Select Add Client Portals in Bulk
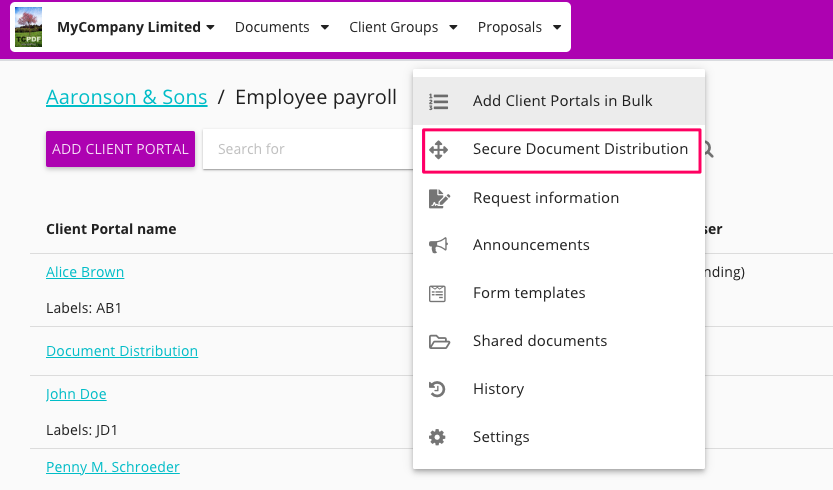Screen dimensions: 833x490 click(x=562, y=101)
